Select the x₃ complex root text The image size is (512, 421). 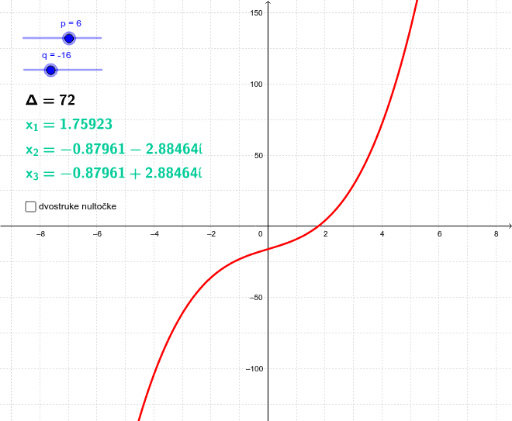[x=114, y=173]
